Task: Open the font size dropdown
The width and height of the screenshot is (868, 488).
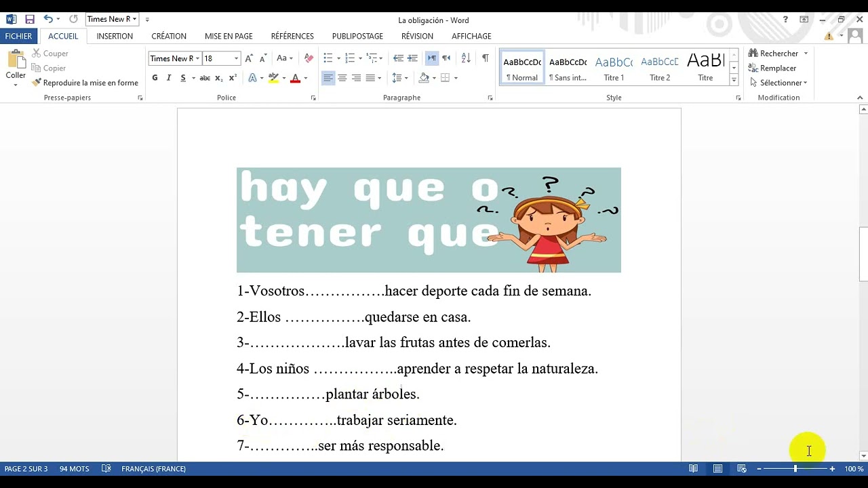Action: pos(236,58)
